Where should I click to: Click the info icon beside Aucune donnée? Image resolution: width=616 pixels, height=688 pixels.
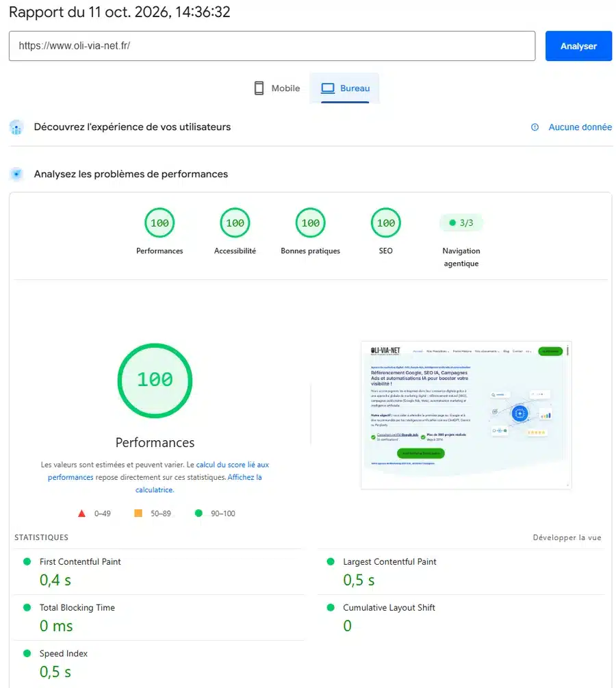point(535,127)
